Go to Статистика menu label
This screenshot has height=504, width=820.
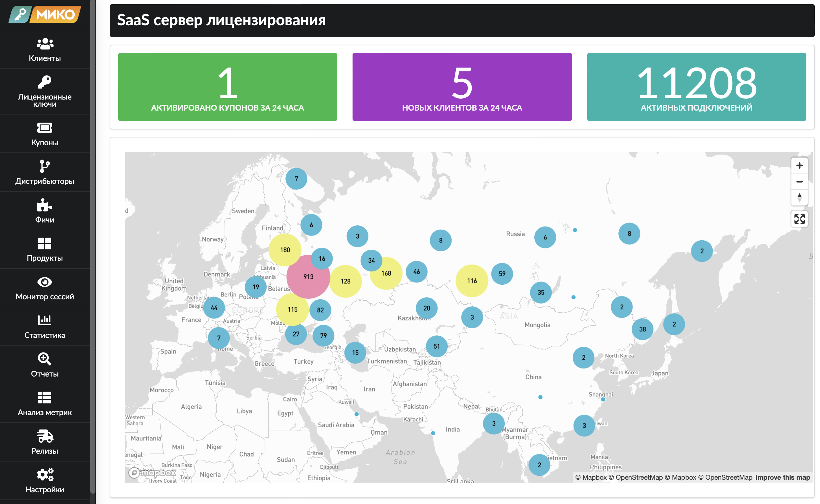point(45,335)
